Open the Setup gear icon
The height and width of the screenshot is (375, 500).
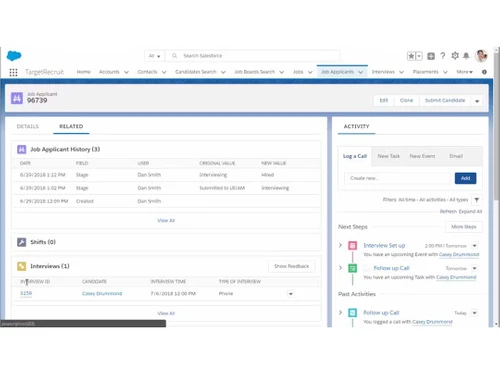(x=455, y=56)
